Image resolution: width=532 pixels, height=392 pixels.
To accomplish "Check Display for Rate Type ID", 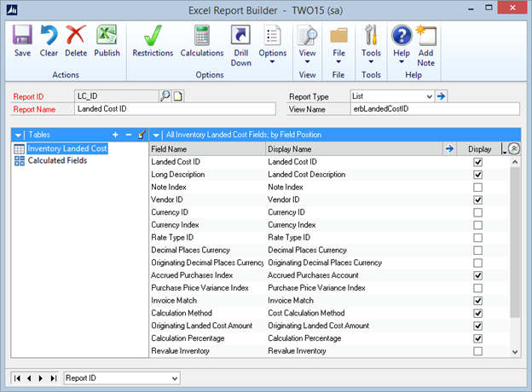I will (477, 238).
